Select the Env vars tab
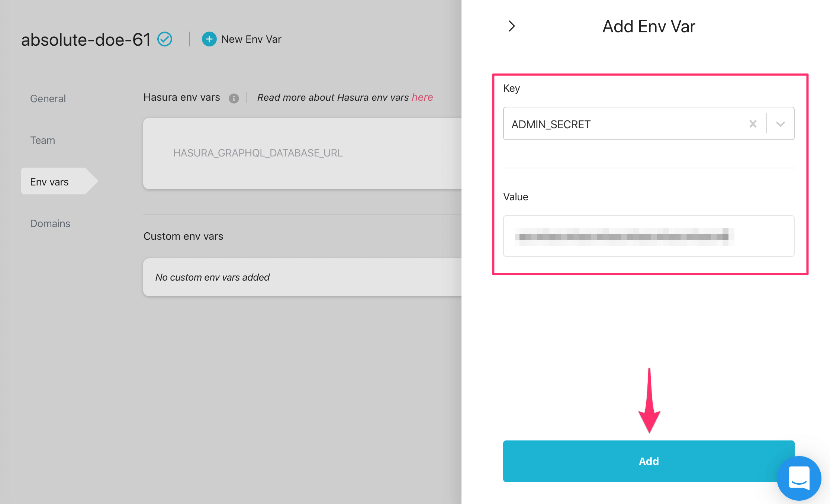This screenshot has height=504, width=830. (x=49, y=182)
